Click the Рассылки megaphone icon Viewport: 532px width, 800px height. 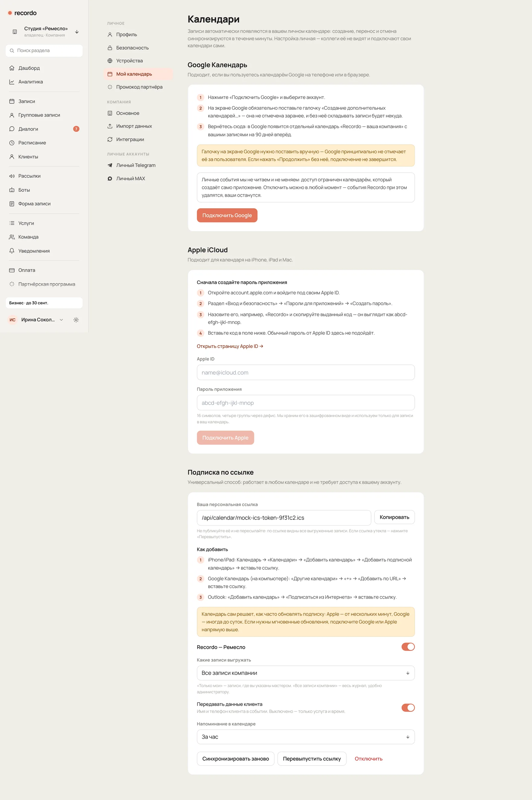point(12,176)
